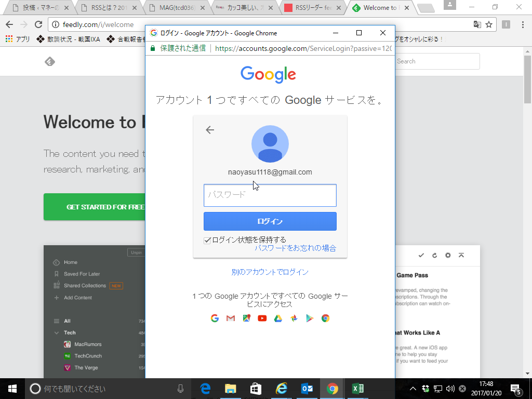This screenshot has height=399, width=532.
Task: Close the MAG(tcd036) tab
Action: pos(203,8)
